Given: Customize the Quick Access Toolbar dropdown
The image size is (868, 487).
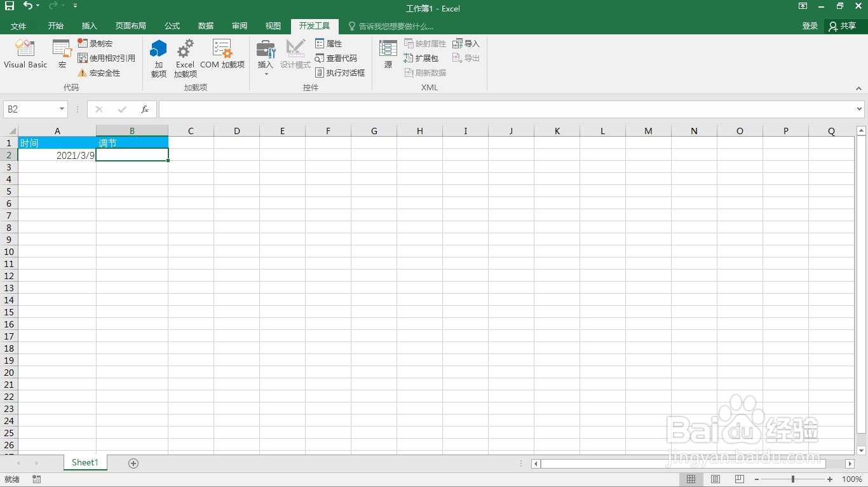Looking at the screenshot, I should coord(76,6).
